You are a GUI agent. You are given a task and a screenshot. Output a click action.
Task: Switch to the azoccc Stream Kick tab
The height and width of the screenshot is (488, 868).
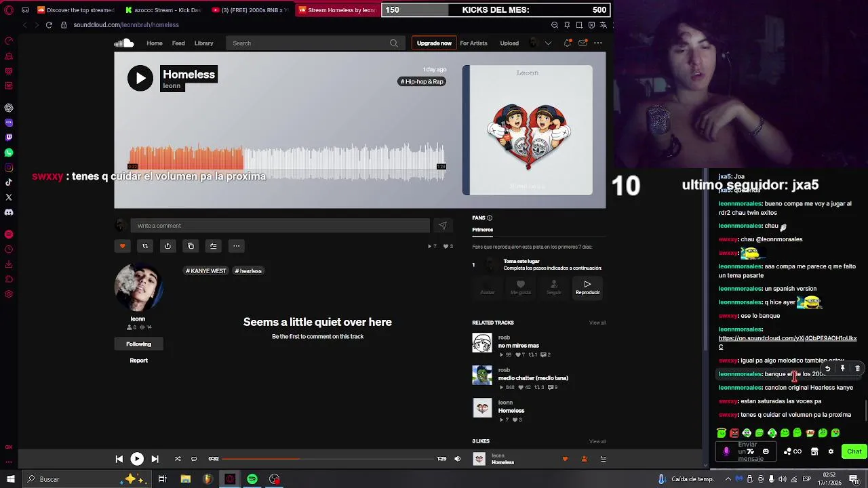161,10
